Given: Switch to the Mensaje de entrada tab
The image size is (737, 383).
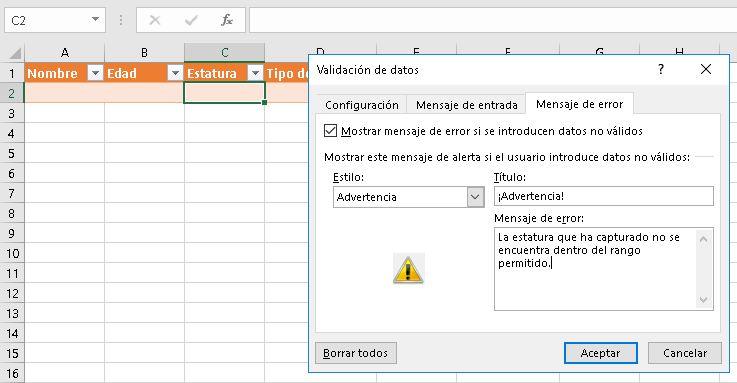Looking at the screenshot, I should tap(467, 105).
